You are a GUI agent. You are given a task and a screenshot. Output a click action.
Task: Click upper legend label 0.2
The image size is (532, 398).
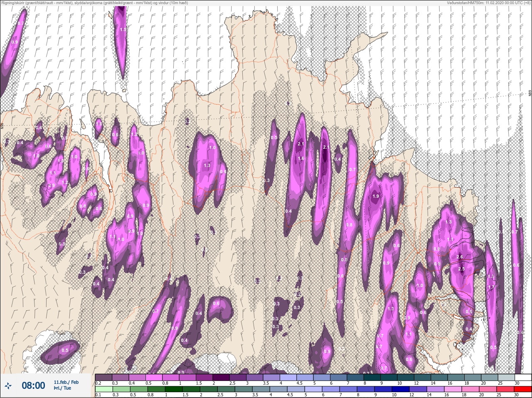(x=98, y=383)
